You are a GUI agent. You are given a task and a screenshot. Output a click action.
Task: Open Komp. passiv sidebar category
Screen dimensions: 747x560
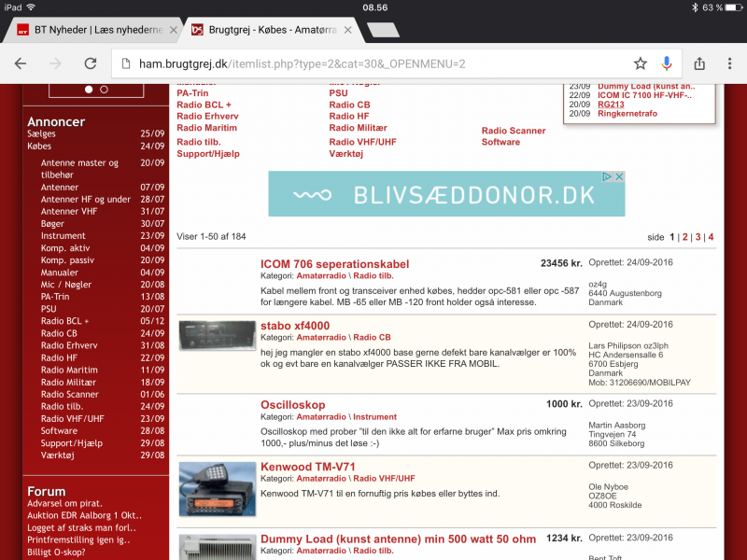tap(67, 260)
